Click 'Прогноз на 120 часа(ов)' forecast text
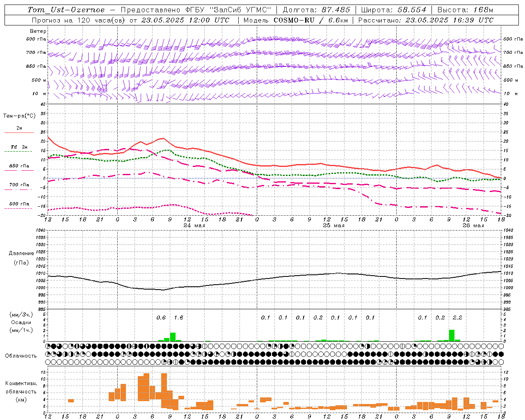525x420 pixels. pos(79,20)
